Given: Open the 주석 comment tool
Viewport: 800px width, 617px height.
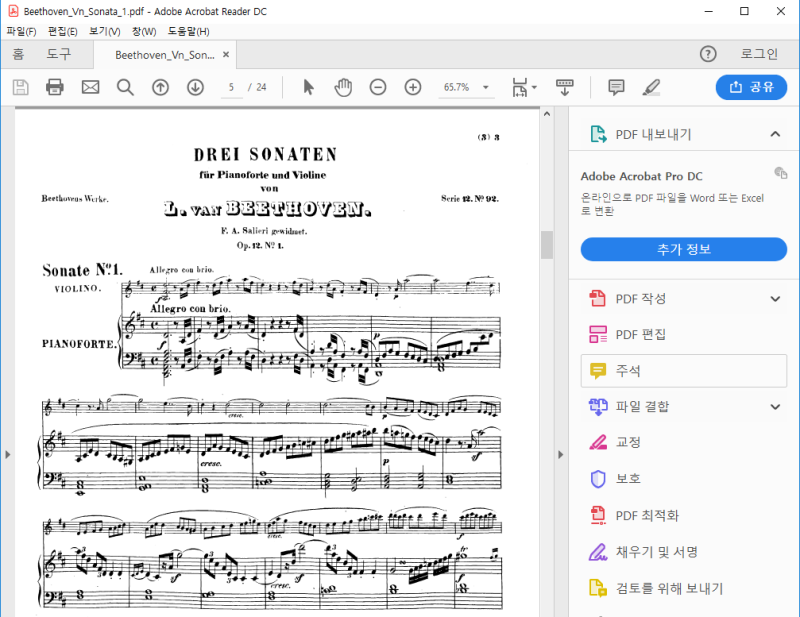Looking at the screenshot, I should tap(684, 371).
